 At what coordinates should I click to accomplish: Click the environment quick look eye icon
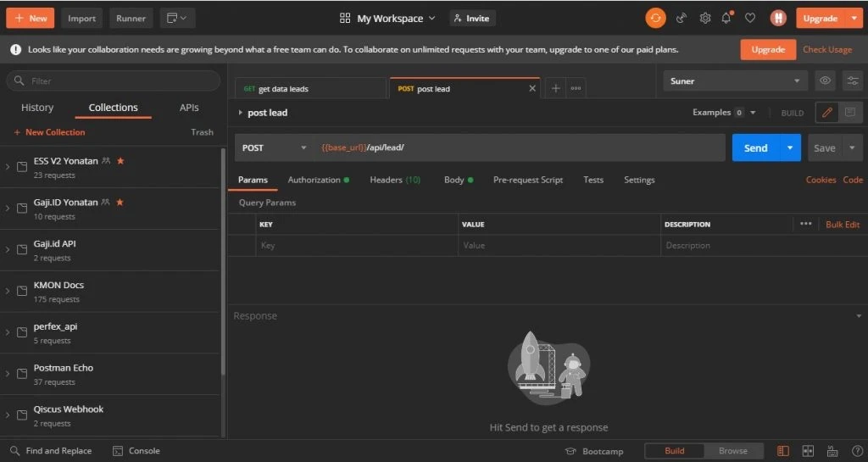824,81
